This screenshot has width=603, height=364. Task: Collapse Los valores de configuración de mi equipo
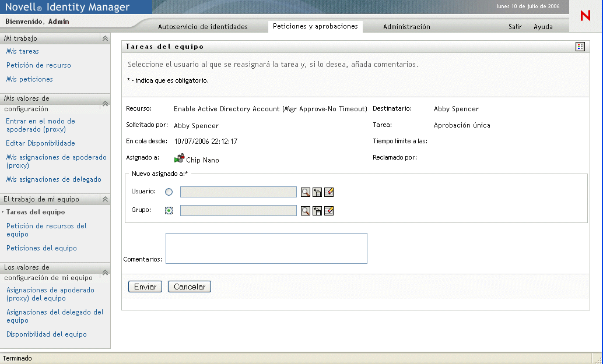click(104, 273)
